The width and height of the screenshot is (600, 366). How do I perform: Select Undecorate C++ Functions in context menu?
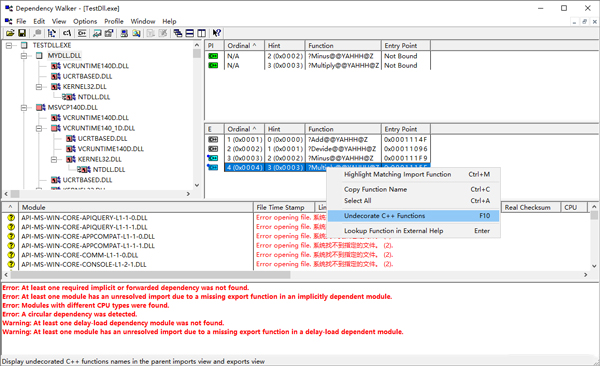[414, 216]
